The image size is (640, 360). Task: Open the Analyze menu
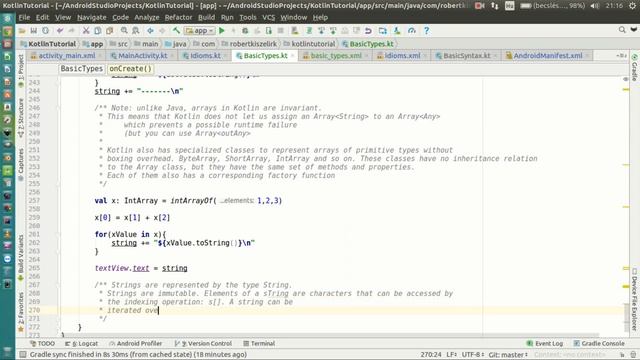[147, 18]
